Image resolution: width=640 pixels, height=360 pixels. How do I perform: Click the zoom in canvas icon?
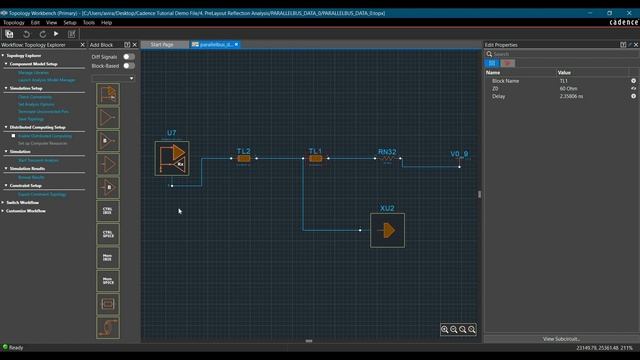click(x=445, y=329)
